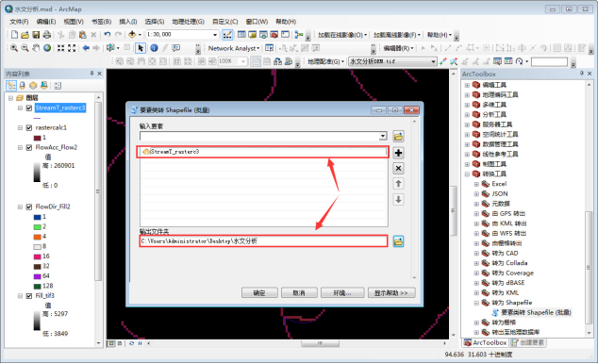Screen dimensions: 598x364
Task: Open the Editor toolbar icon beside scale box
Action: 227,35
